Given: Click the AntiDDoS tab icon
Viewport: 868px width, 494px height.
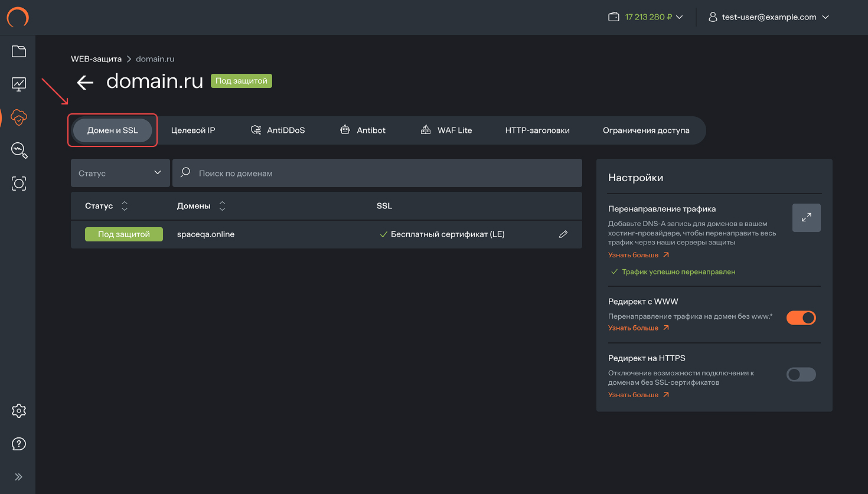Looking at the screenshot, I should coord(256,130).
